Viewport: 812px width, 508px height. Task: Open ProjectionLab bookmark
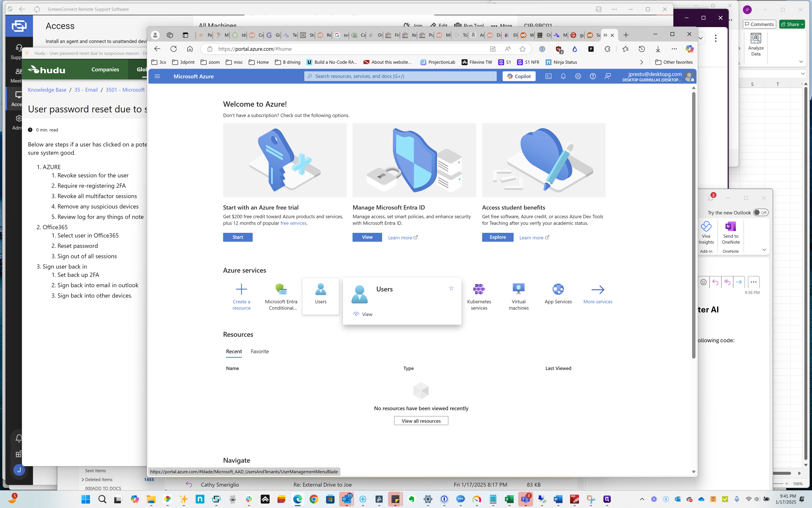coord(438,62)
